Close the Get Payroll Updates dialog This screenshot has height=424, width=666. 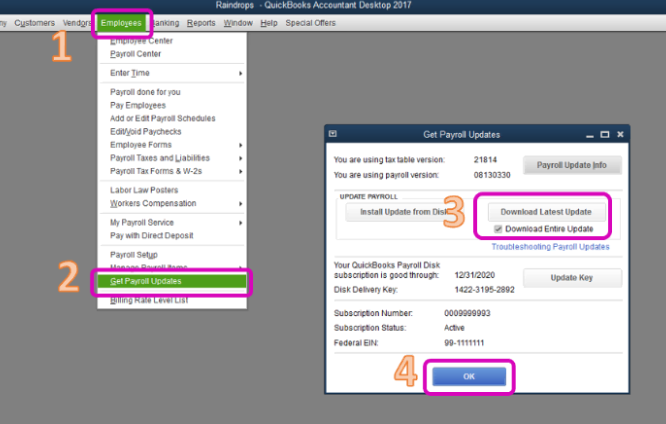coord(620,135)
